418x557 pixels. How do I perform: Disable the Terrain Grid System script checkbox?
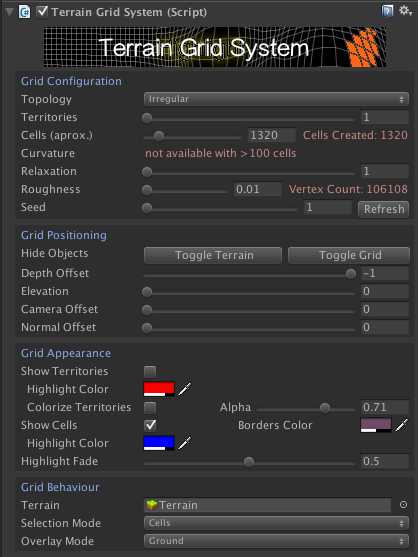click(42, 12)
